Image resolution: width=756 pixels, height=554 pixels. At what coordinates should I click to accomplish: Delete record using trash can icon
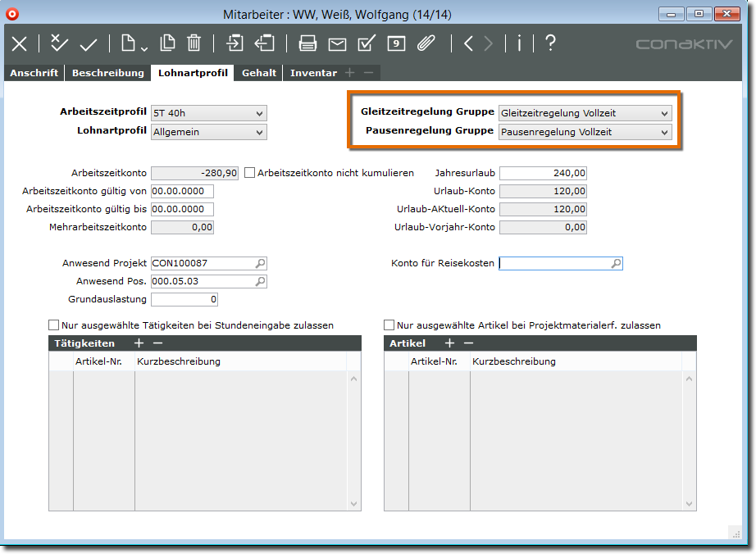point(194,43)
